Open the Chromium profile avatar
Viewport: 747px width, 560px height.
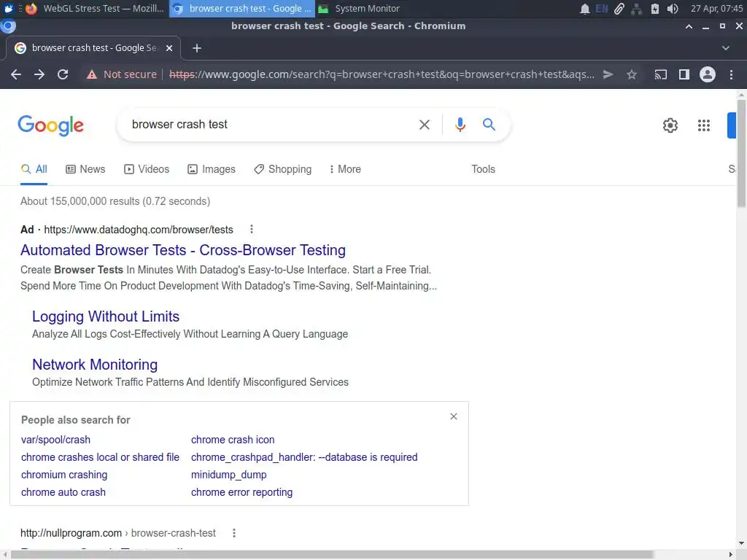tap(708, 74)
